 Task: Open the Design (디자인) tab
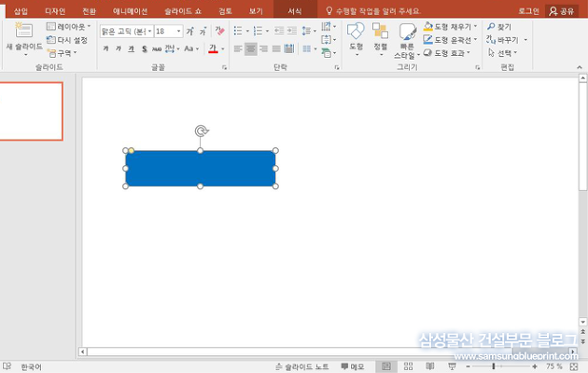tap(55, 11)
